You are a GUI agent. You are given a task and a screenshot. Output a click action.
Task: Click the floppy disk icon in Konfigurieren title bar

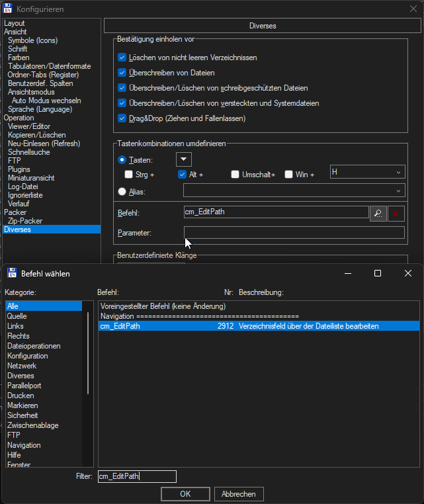pyautogui.click(x=7, y=8)
